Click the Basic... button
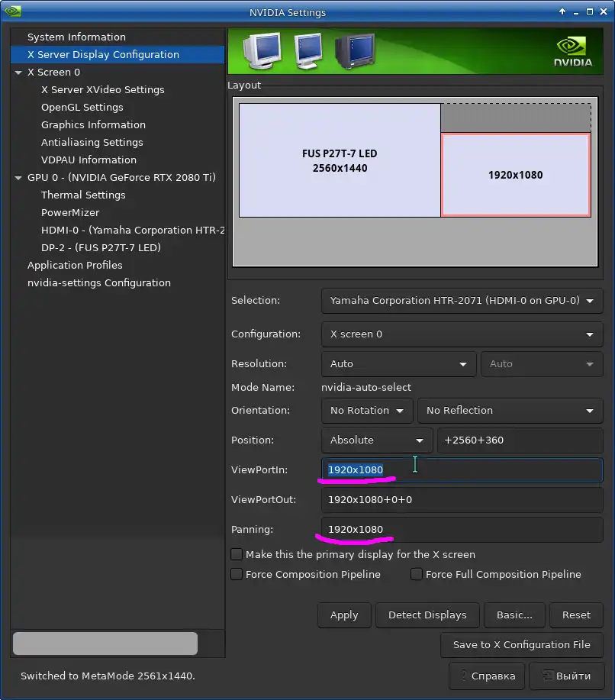 click(514, 615)
